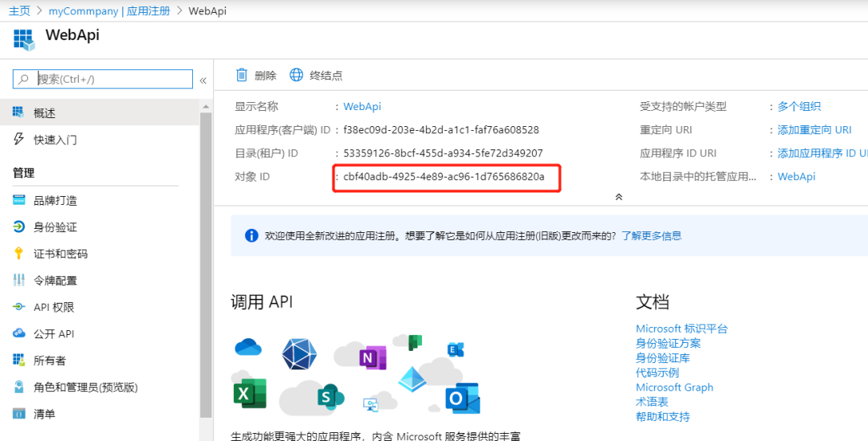868x441 pixels.
Task: Open 帮助和支持 documentation link
Action: pyautogui.click(x=662, y=416)
